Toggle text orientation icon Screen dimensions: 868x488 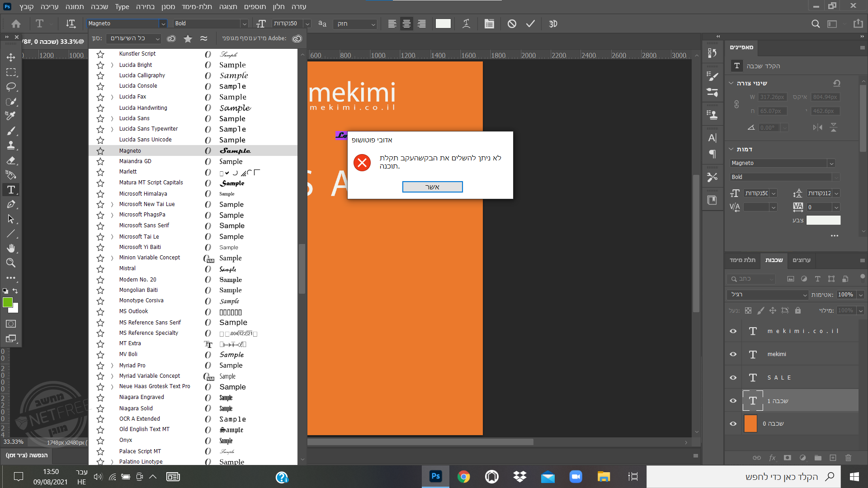(x=71, y=23)
